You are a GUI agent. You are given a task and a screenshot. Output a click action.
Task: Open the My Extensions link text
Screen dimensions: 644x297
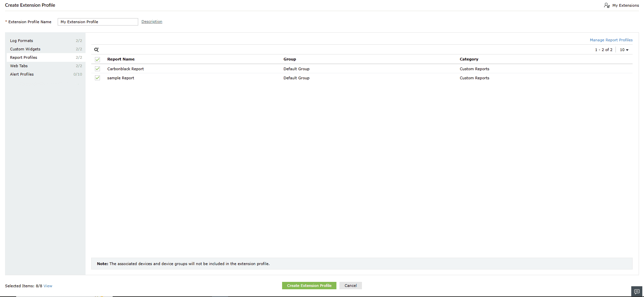tap(626, 5)
